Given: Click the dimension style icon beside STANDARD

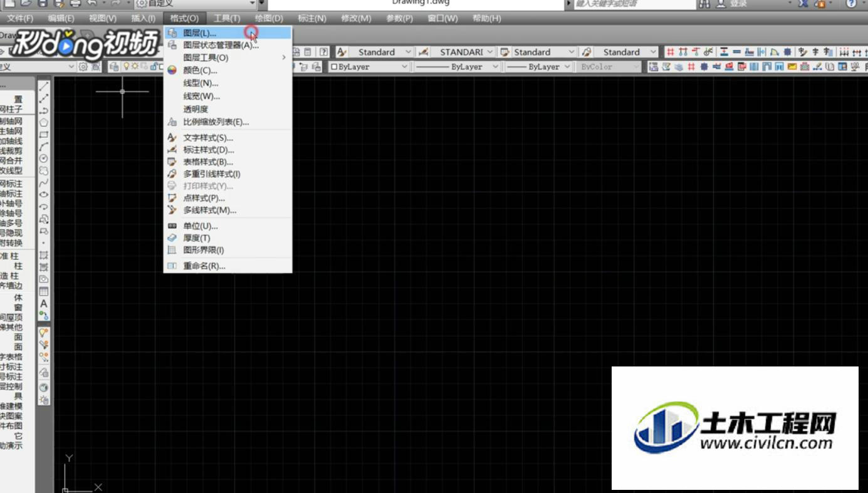Looking at the screenshot, I should (424, 52).
